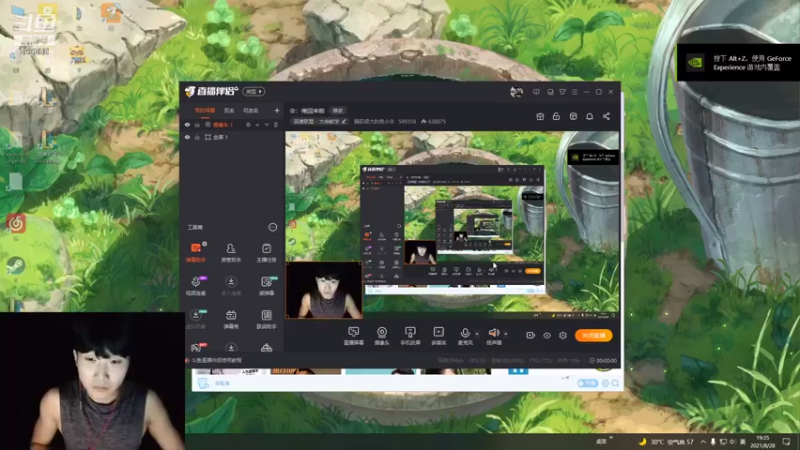Screen dimensions: 800x450
Task: Click 关闭直播 to stop streaming
Action: point(593,335)
